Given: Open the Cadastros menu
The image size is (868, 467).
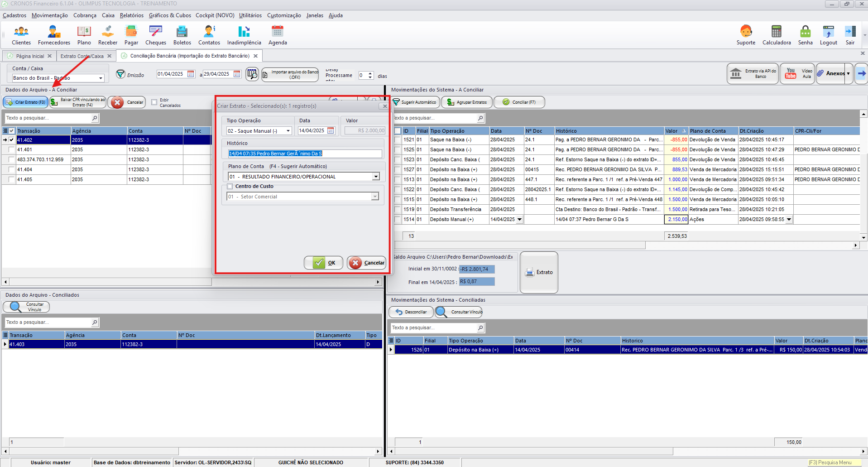Looking at the screenshot, I should pyautogui.click(x=14, y=15).
